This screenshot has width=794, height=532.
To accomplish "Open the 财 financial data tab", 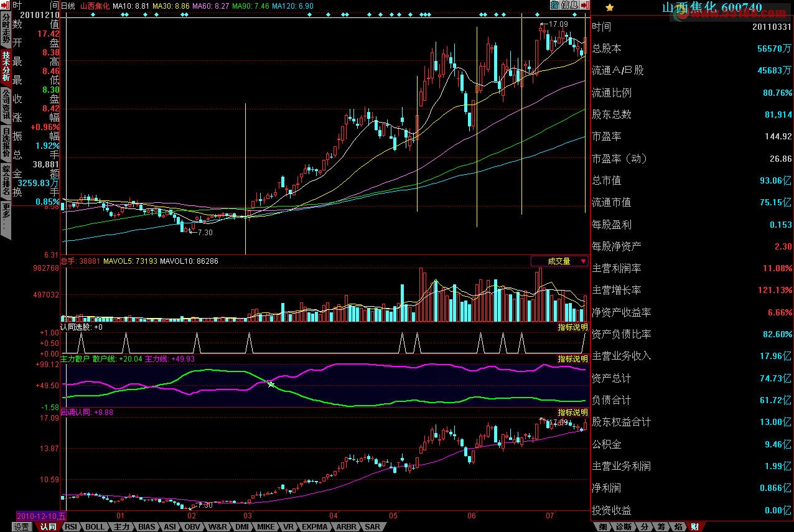I will tap(696, 526).
